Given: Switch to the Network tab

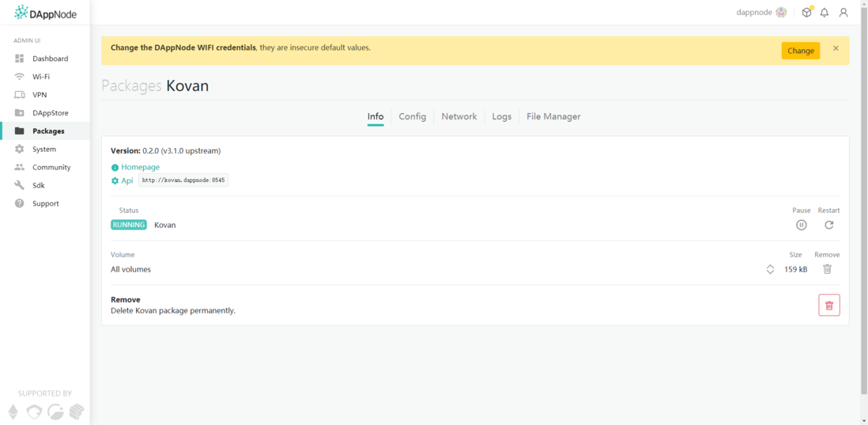Looking at the screenshot, I should coord(459,117).
